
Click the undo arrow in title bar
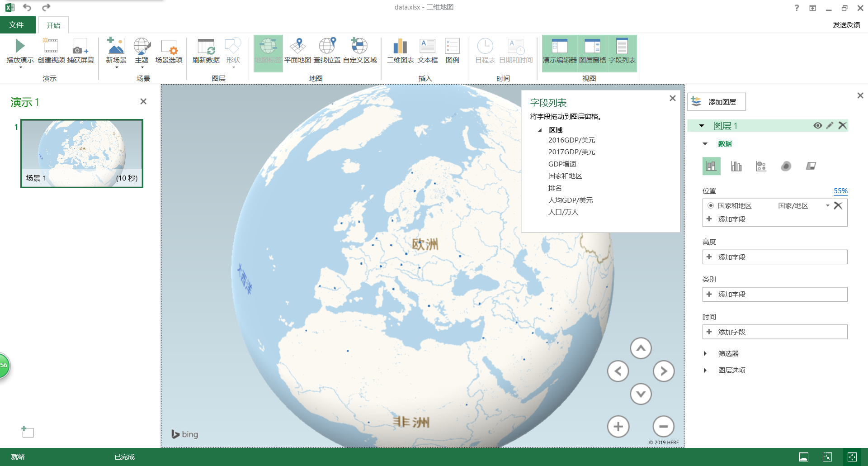pyautogui.click(x=27, y=7)
